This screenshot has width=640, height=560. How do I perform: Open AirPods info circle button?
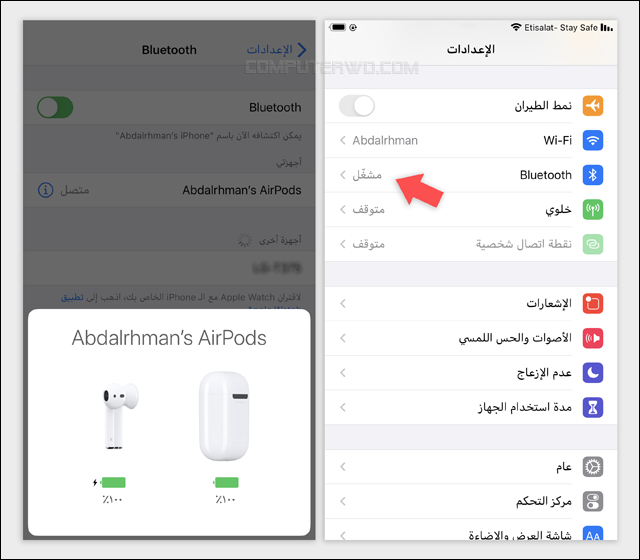pyautogui.click(x=46, y=190)
